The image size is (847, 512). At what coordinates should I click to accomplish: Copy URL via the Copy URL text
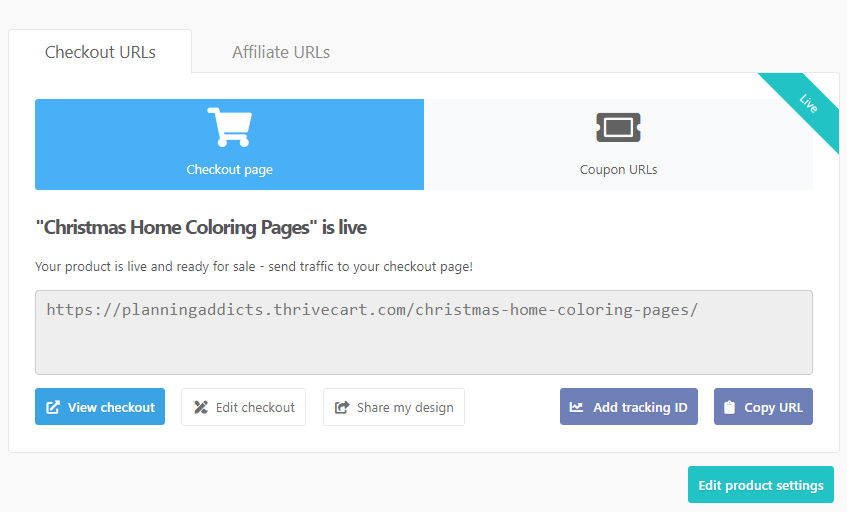point(774,408)
